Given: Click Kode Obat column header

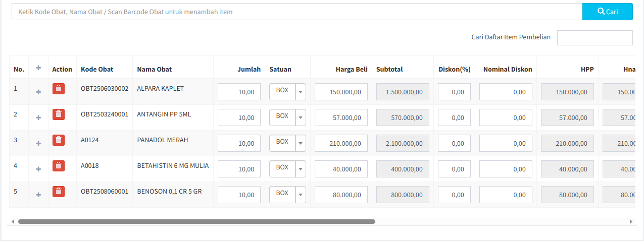Looking at the screenshot, I should point(97,69).
